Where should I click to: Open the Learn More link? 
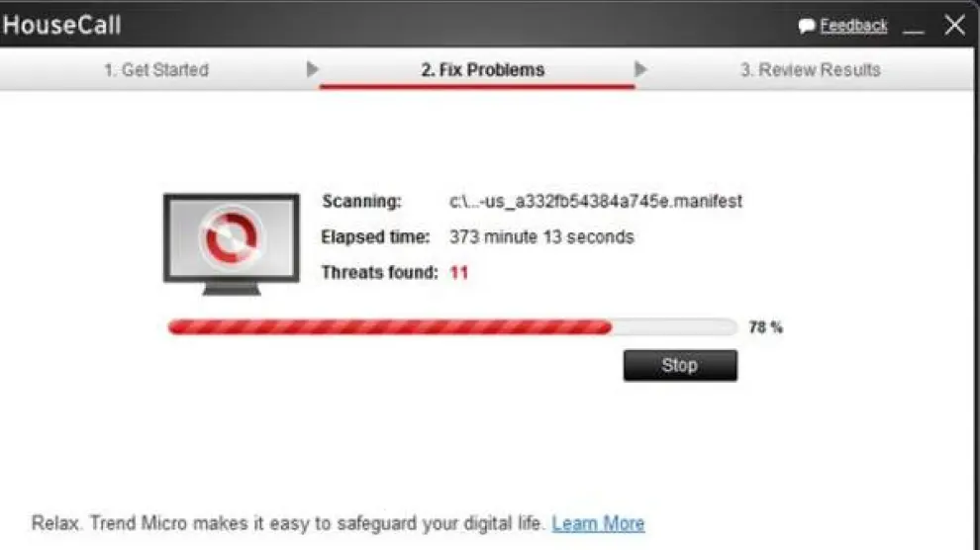[x=598, y=523]
